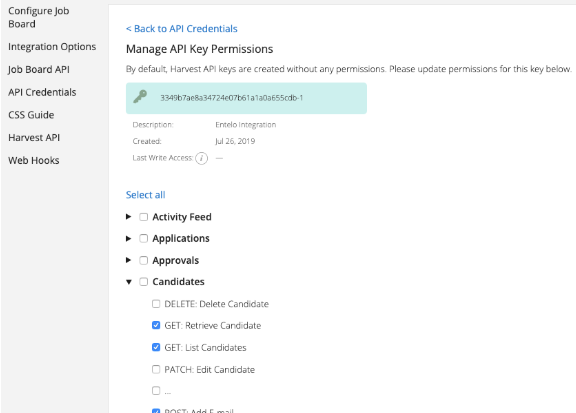Check the Approvals checkbox

click(x=144, y=261)
